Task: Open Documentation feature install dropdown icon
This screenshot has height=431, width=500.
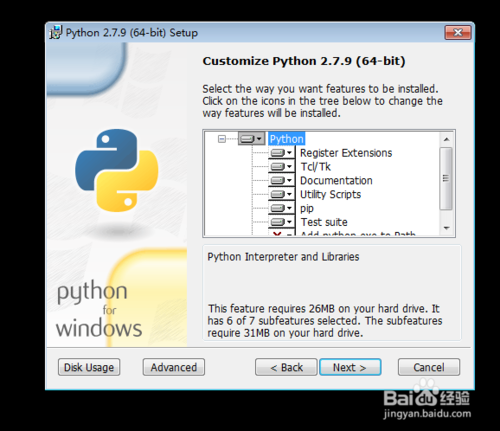Action: [x=282, y=180]
